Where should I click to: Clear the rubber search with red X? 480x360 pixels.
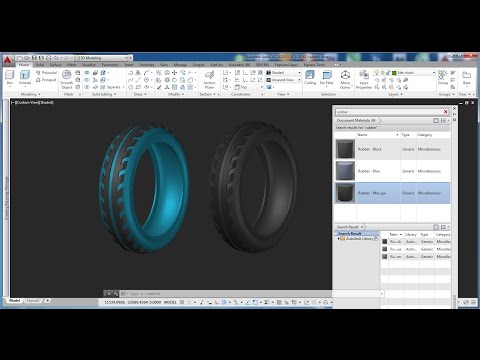[x=445, y=112]
